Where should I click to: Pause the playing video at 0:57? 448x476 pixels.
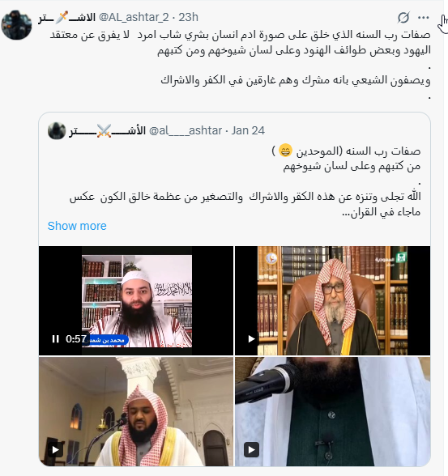coord(55,339)
